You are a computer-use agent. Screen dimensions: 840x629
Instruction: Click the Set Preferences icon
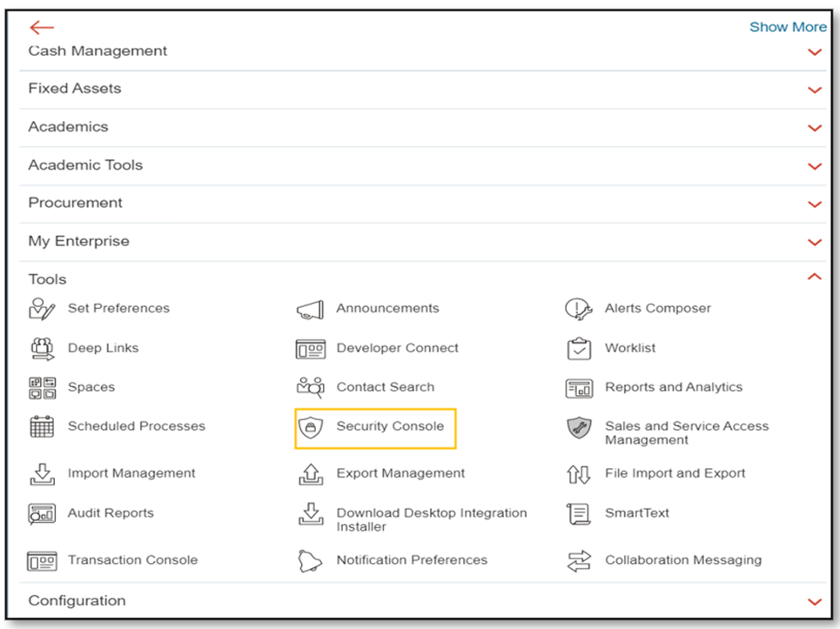tap(42, 309)
